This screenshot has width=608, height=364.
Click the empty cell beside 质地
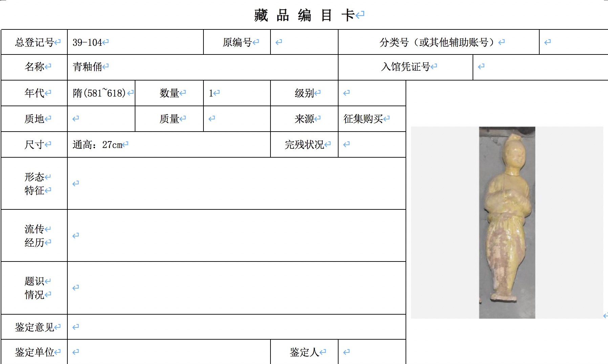[x=101, y=118]
